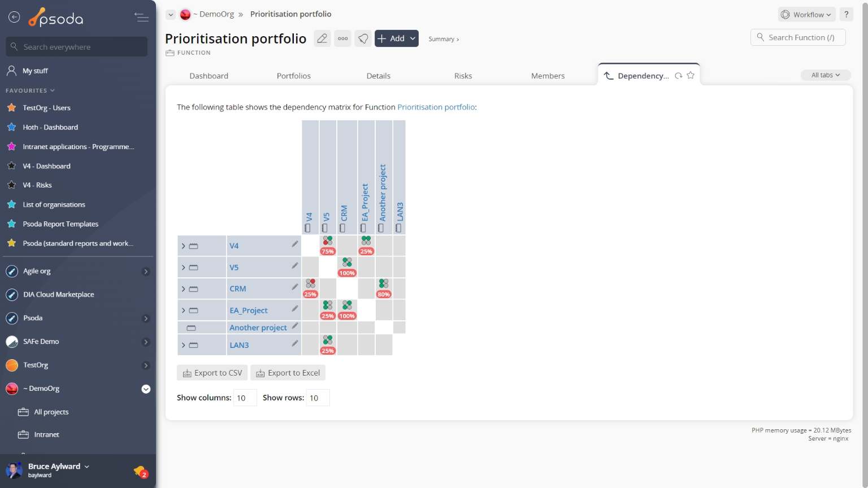
Task: Edit the V4 row using pencil icon
Action: (x=294, y=244)
